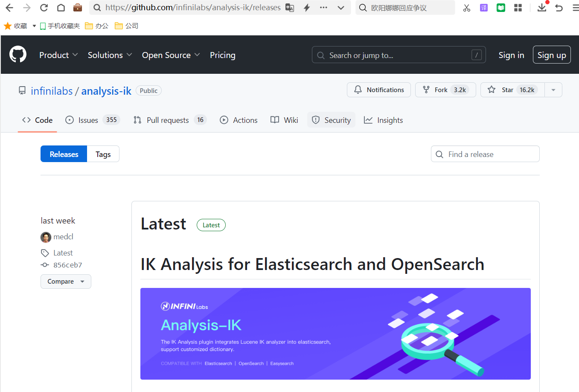Click the favorites star bookmark

(x=15, y=26)
